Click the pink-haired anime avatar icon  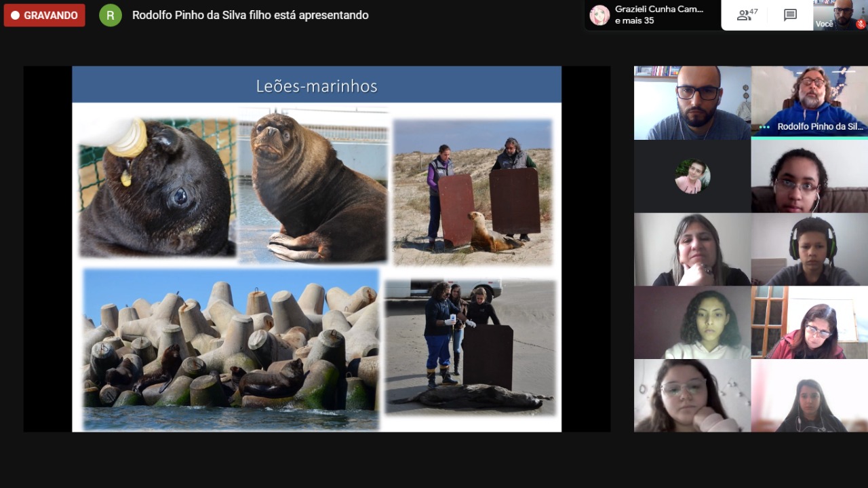(599, 15)
